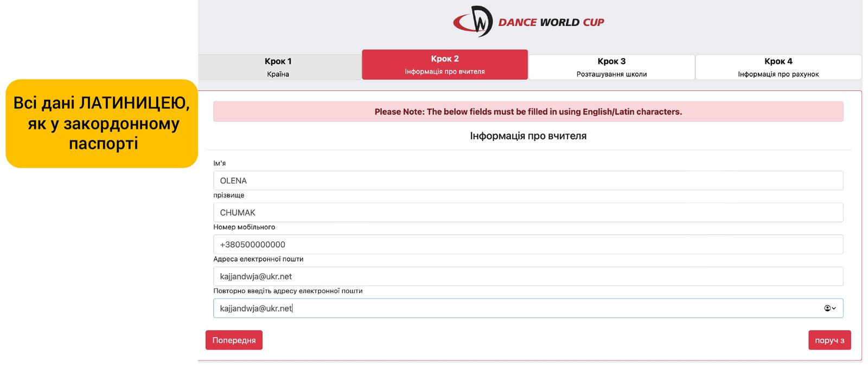The image size is (868, 368).
Task: Click the Адреса електронної пошти label
Action: pos(258,259)
